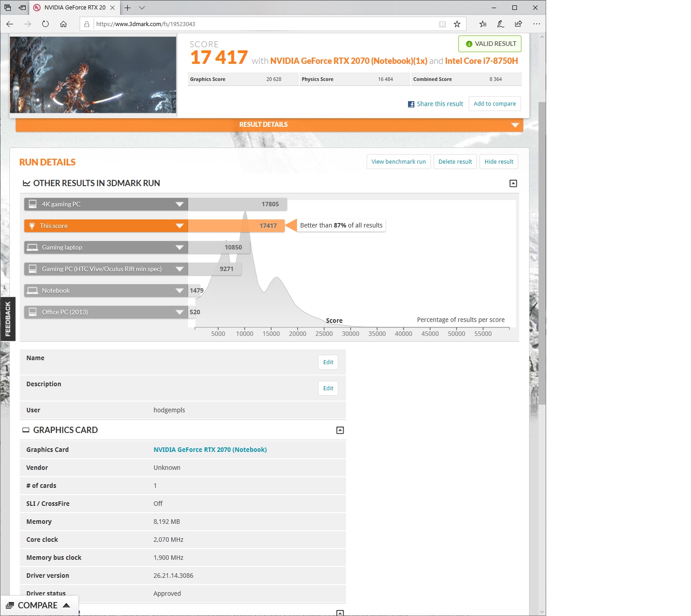The image size is (691, 616).
Task: Add page to favorites star
Action: 457,24
